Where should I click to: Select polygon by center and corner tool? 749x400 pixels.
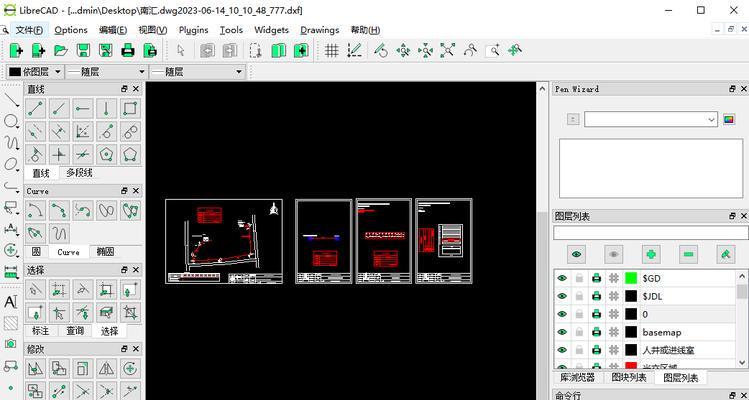click(x=106, y=154)
